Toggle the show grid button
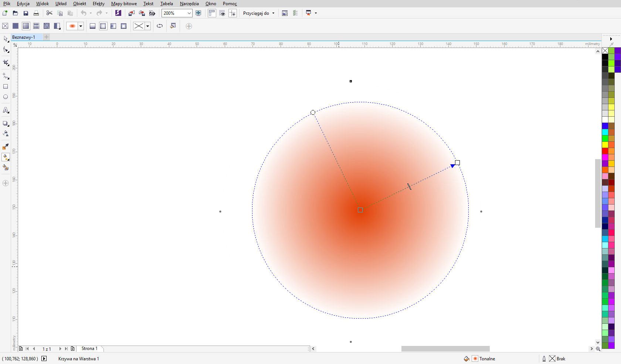This screenshot has width=621, height=364. [222, 13]
